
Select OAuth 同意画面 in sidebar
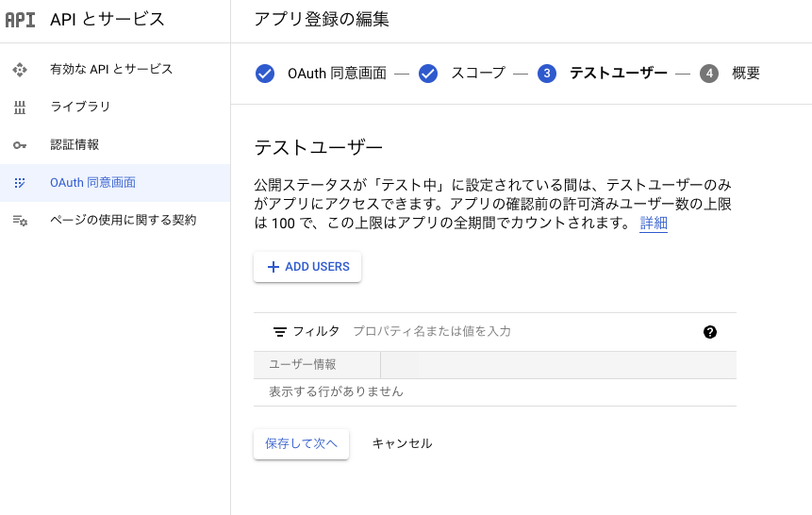pyautogui.click(x=115, y=183)
